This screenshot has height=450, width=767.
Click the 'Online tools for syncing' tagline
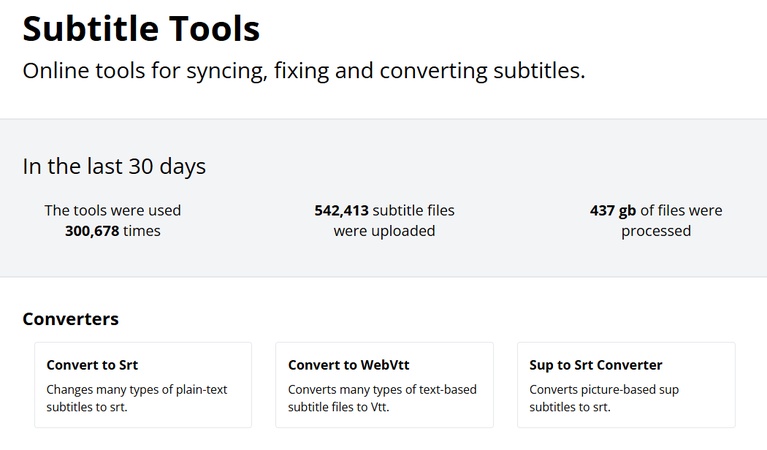(303, 71)
